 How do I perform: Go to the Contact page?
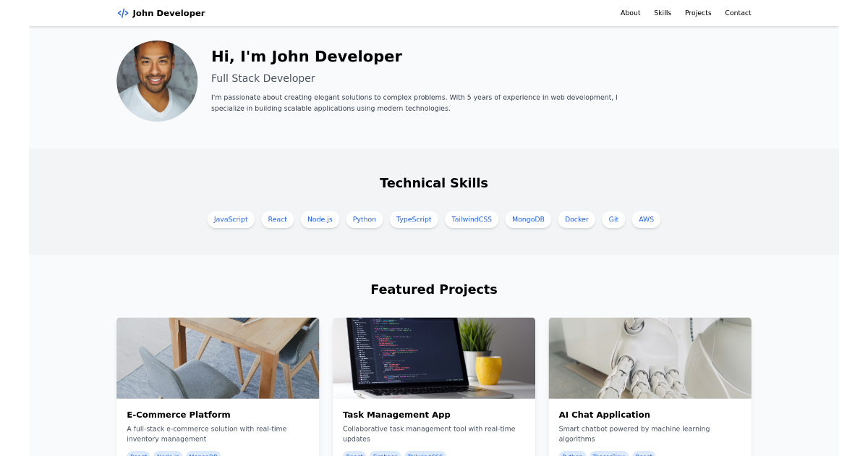click(738, 12)
